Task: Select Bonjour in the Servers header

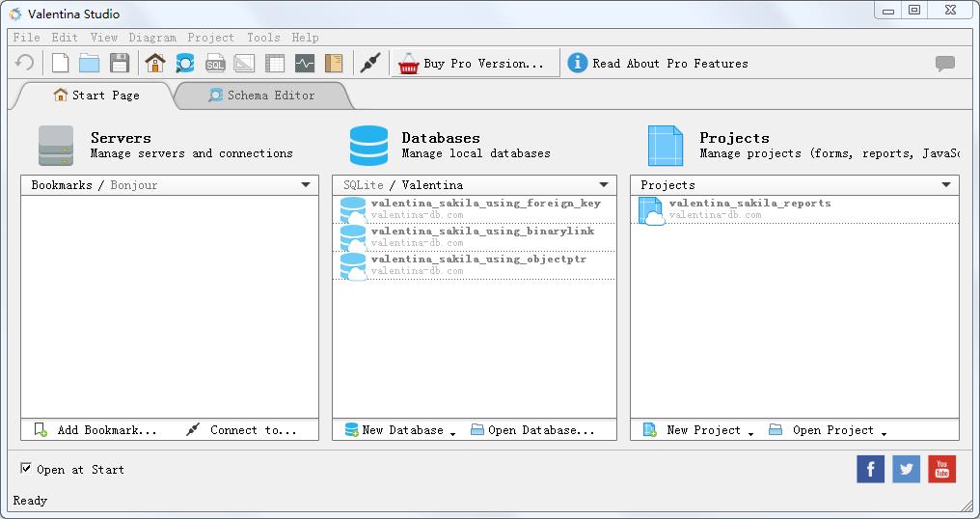Action: pos(134,185)
